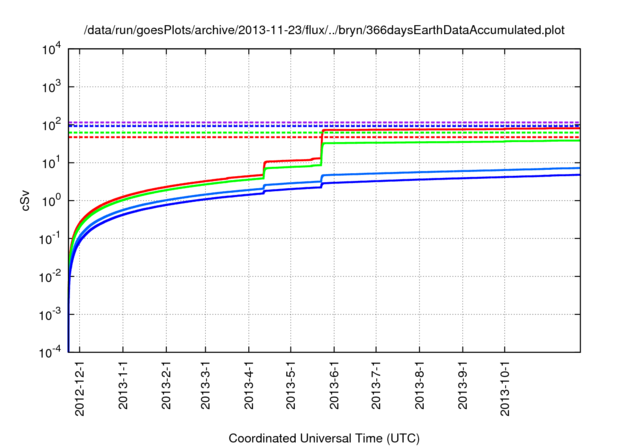640x448 pixels.
Task: Click the plot title file path text
Action: tap(324, 30)
